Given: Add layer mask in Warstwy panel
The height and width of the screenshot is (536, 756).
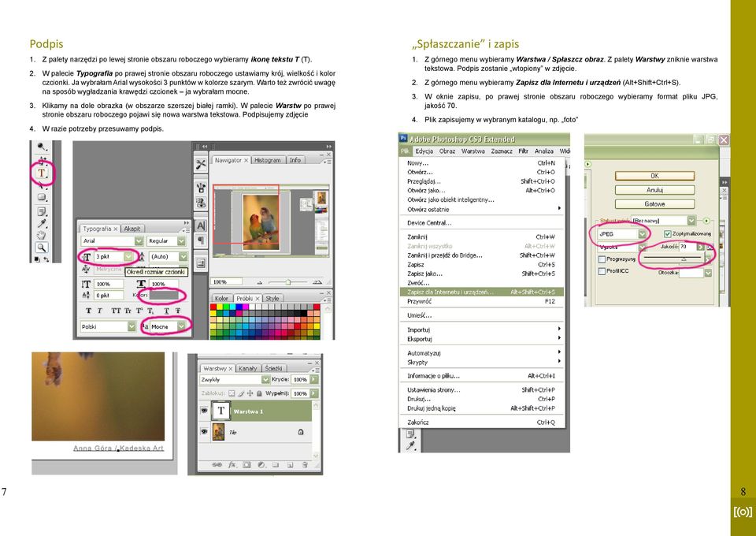Looking at the screenshot, I should coord(246,465).
